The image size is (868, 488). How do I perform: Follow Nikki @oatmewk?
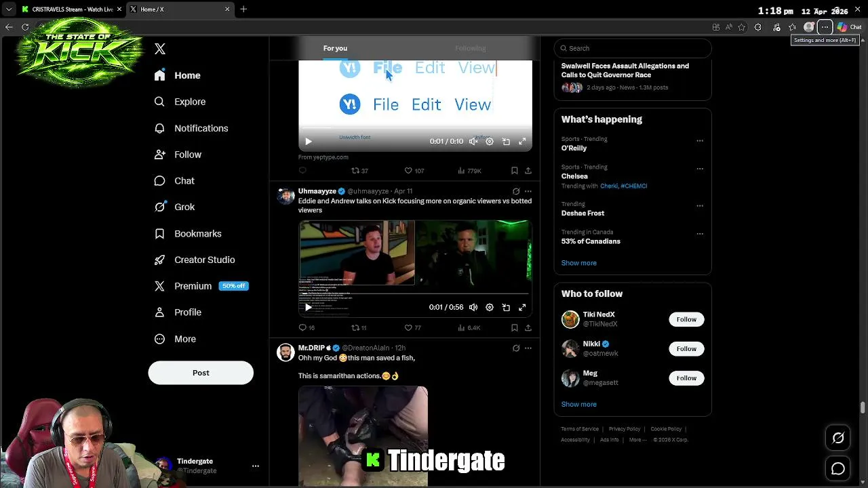(x=686, y=348)
